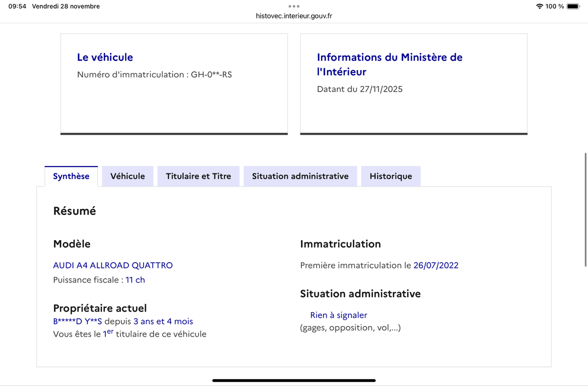Click the Rien à signaler status text
588x386 pixels.
coord(339,315)
